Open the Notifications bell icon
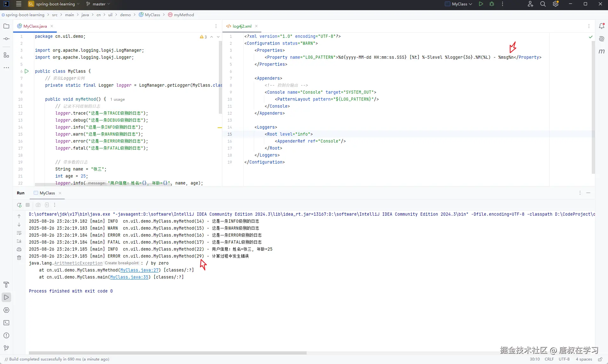The height and width of the screenshot is (364, 608). point(602,26)
